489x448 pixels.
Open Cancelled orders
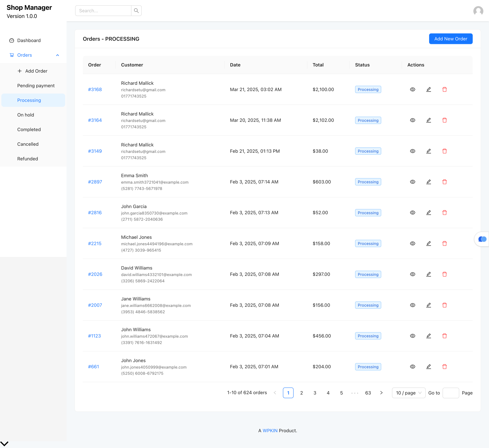point(33,144)
